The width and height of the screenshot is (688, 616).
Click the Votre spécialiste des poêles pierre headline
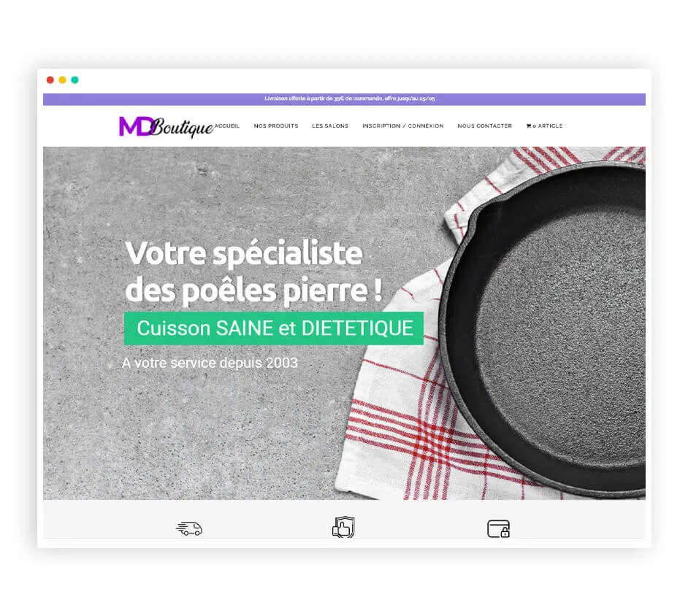click(253, 272)
